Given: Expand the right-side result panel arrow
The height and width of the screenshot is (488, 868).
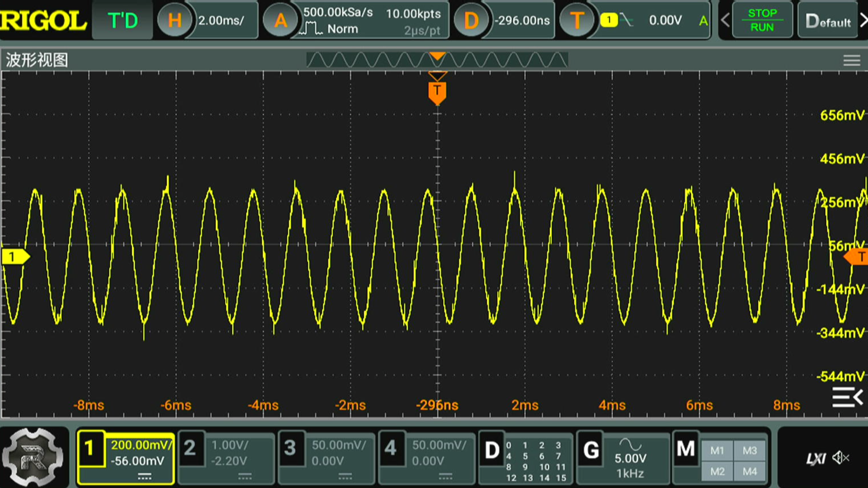Looking at the screenshot, I should [848, 397].
